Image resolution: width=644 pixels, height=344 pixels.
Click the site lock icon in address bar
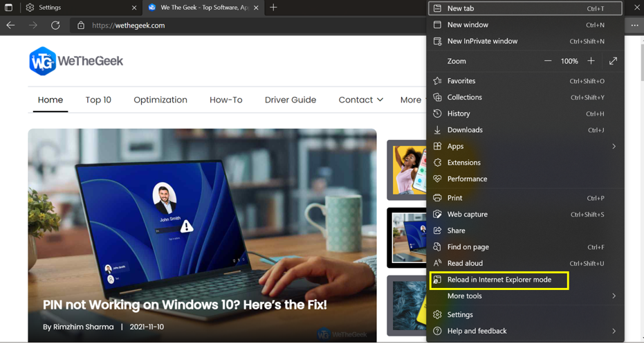(81, 26)
